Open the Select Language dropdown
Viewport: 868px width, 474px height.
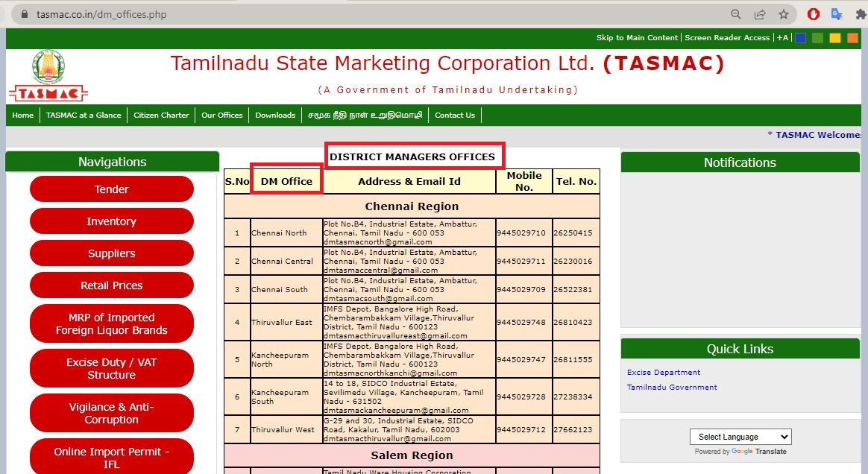[740, 437]
